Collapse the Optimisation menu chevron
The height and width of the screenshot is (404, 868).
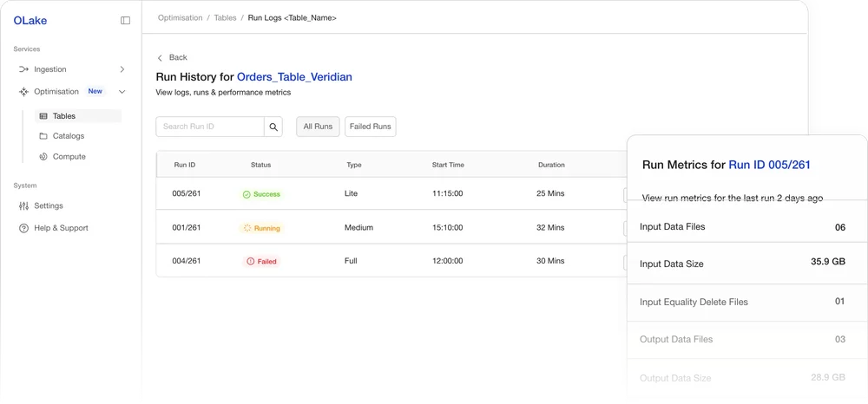pos(122,92)
